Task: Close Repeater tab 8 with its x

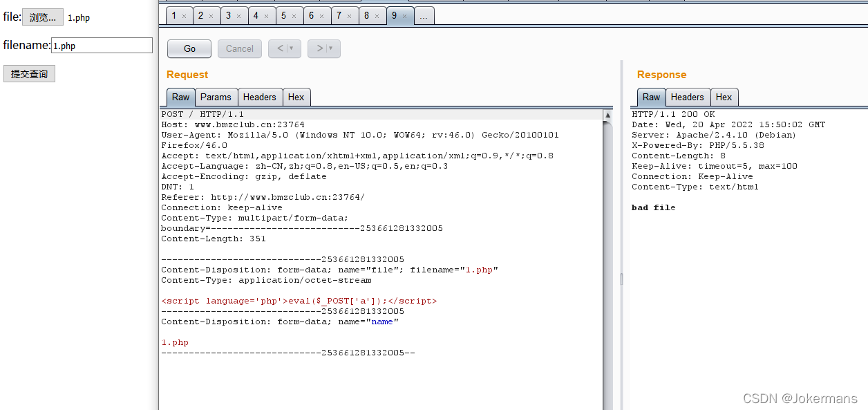Action: (377, 16)
